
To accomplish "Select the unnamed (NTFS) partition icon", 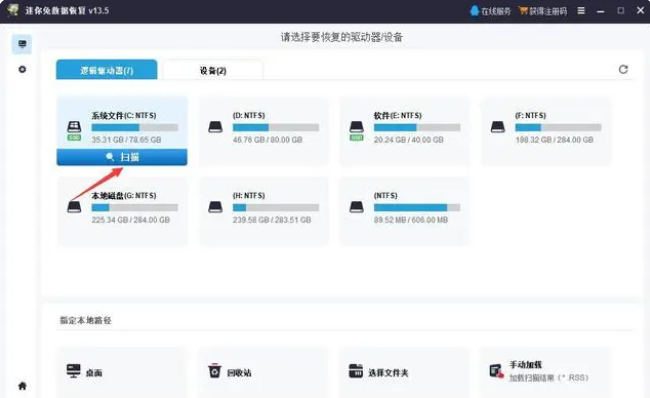I will pyautogui.click(x=357, y=207).
